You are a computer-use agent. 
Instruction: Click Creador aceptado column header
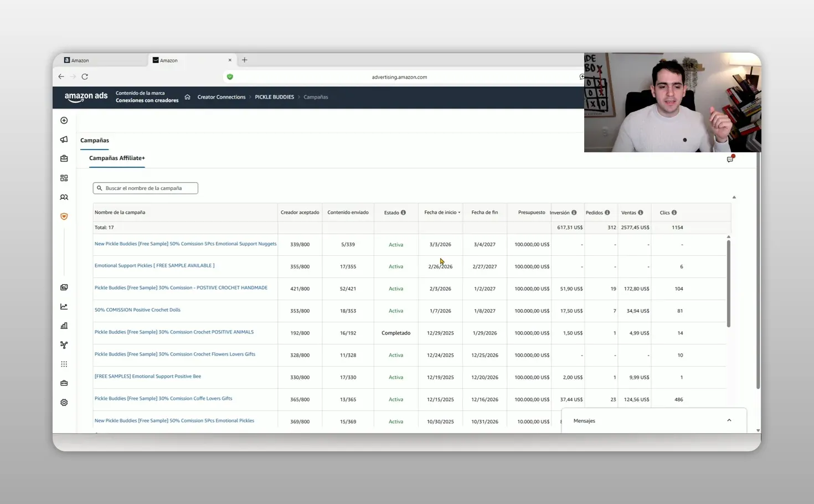[x=300, y=213]
